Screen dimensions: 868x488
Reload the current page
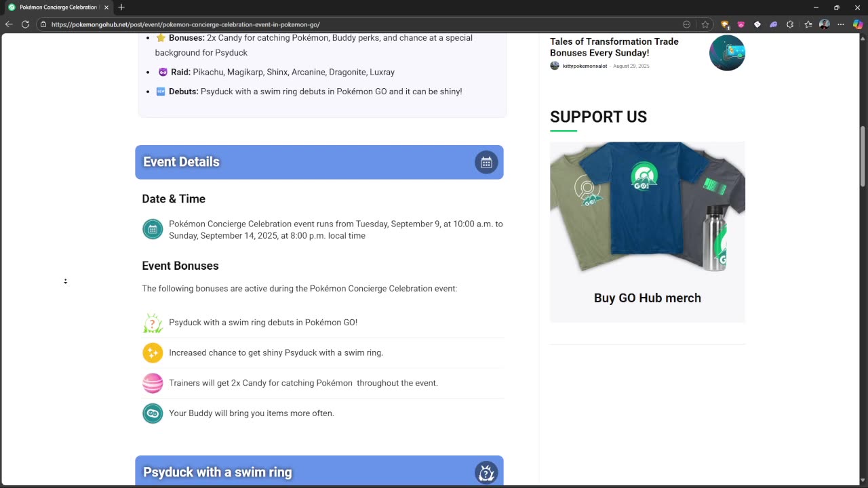point(25,24)
